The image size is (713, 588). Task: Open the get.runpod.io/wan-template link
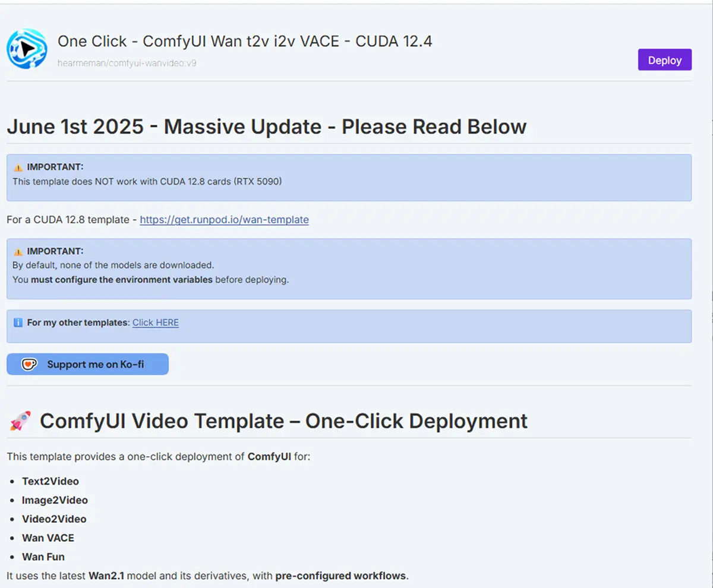click(224, 220)
